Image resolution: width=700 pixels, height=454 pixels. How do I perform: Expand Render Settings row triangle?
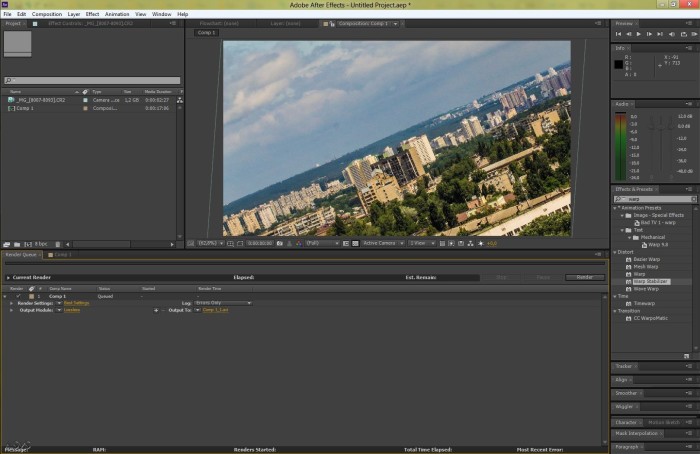coord(12,303)
